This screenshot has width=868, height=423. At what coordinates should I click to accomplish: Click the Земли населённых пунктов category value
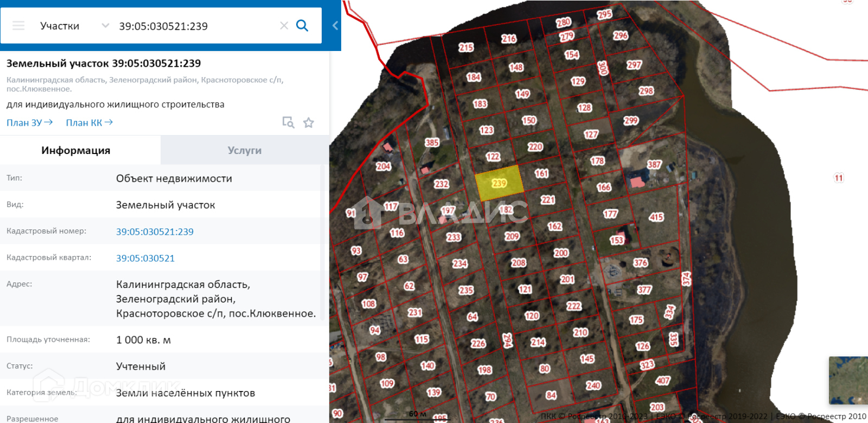(186, 393)
